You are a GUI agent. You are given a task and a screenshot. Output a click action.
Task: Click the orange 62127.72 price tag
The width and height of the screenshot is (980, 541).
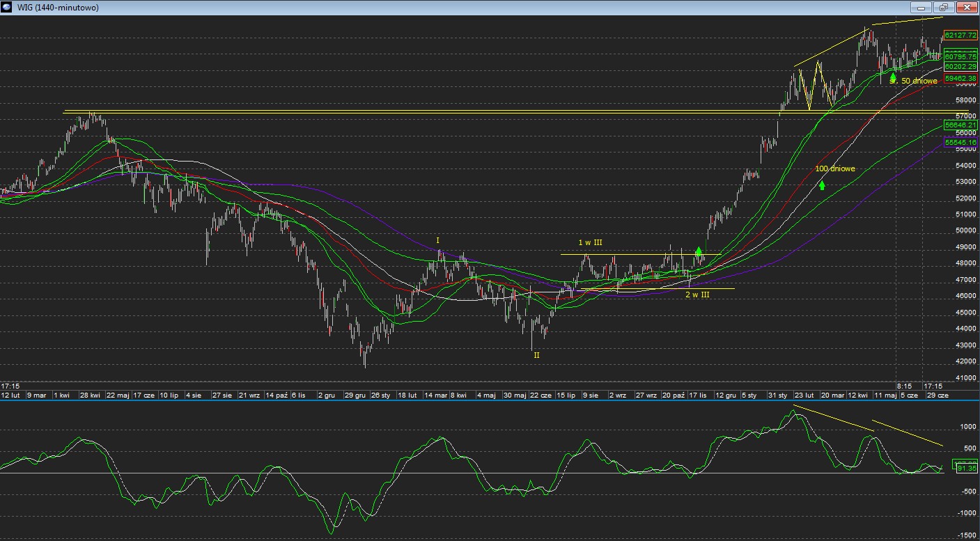tap(960, 35)
